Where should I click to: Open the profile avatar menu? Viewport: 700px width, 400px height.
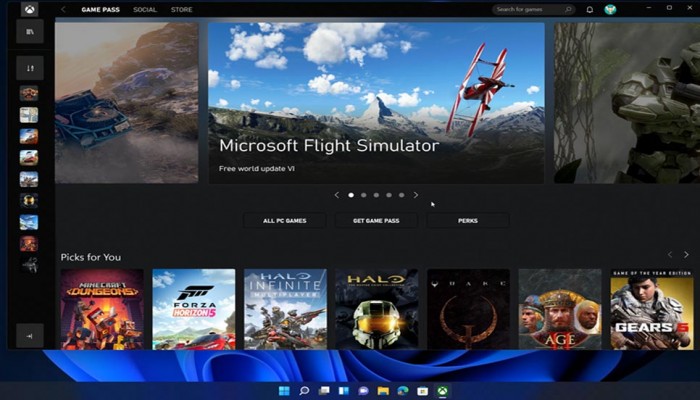pyautogui.click(x=610, y=9)
